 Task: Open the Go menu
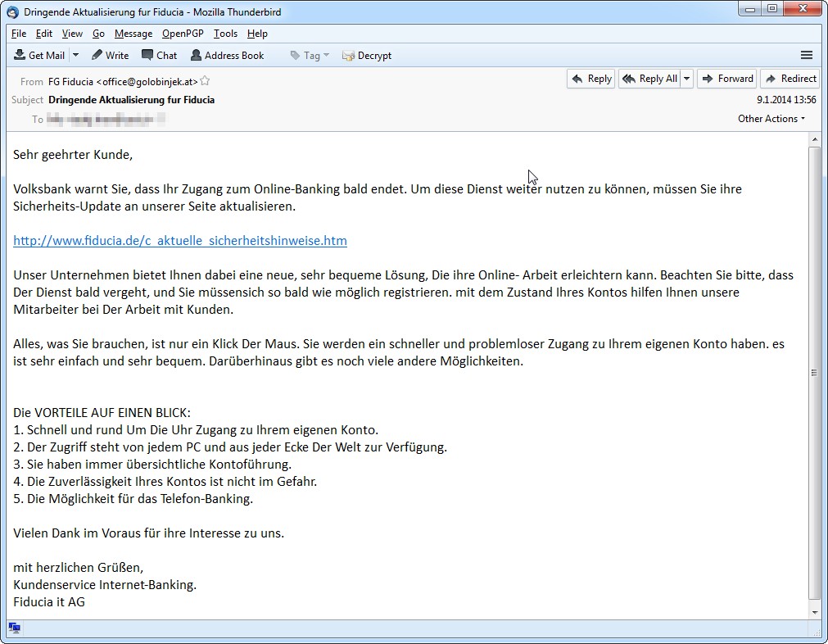[x=98, y=34]
